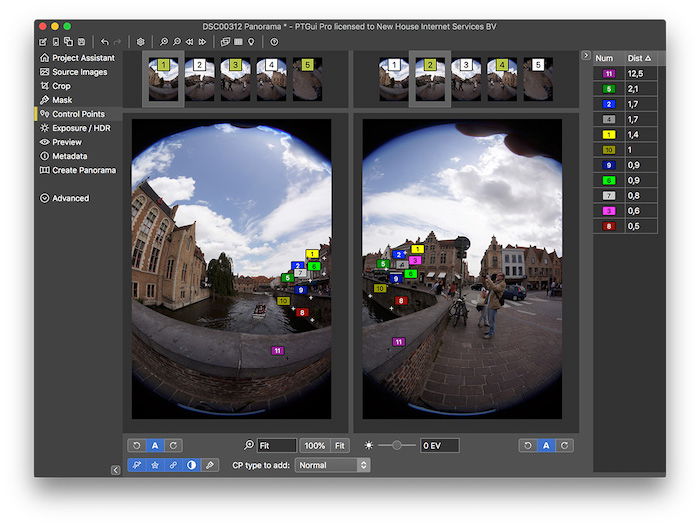Click the undo arrow in toolbar
This screenshot has width=700, height=526.
105,42
